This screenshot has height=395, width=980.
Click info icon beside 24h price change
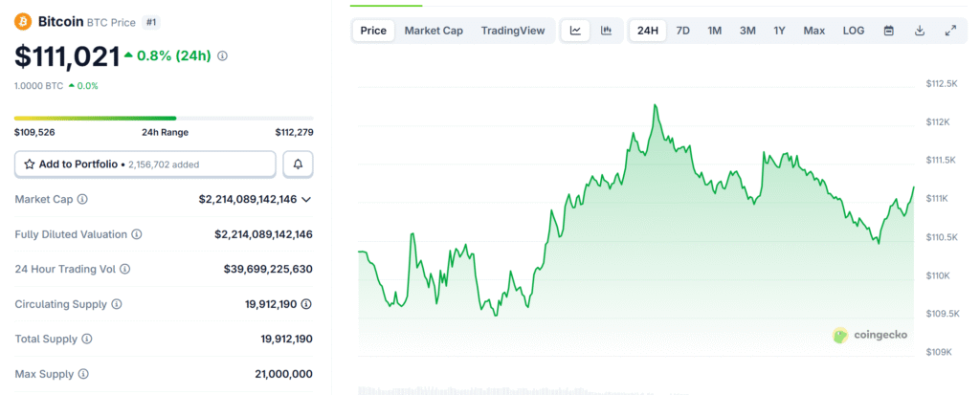223,56
